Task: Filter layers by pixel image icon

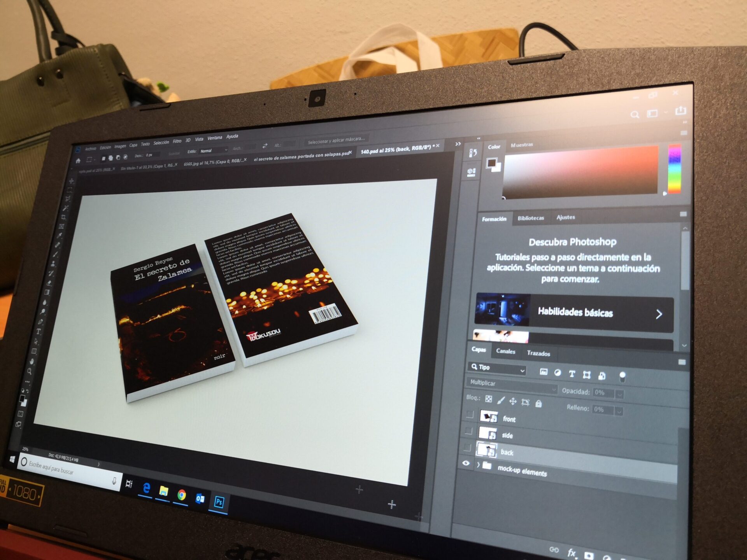Action: (543, 372)
